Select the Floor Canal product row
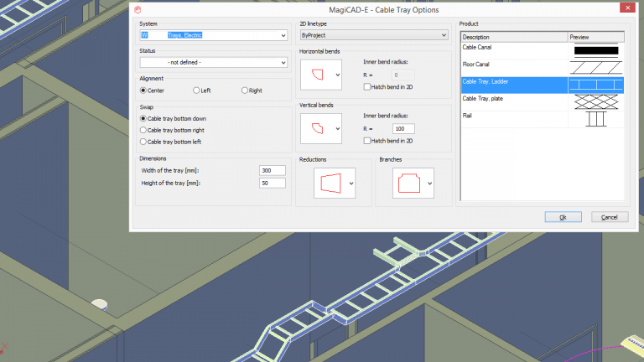 click(x=543, y=68)
